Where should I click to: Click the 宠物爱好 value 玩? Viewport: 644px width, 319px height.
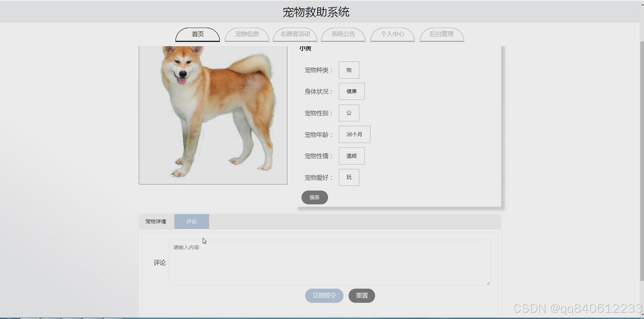click(x=349, y=177)
